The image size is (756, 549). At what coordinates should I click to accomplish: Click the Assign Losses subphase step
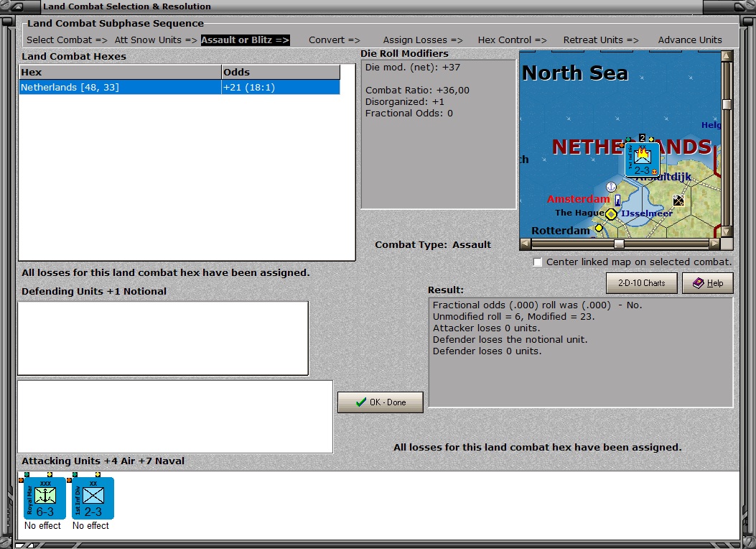423,40
